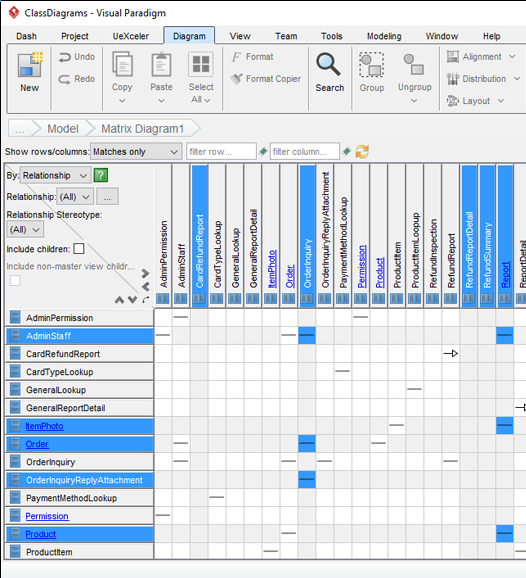Viewport: 526px width, 578px height.
Task: Click the filter row input field
Action: (x=221, y=152)
